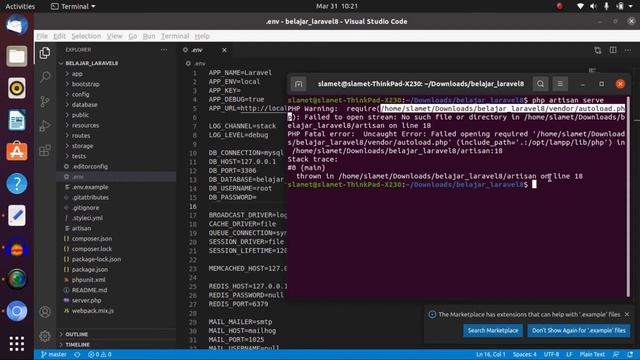Click Don't Show Again for '.example' files
Viewport: 640px width, 360px height.
578,330
